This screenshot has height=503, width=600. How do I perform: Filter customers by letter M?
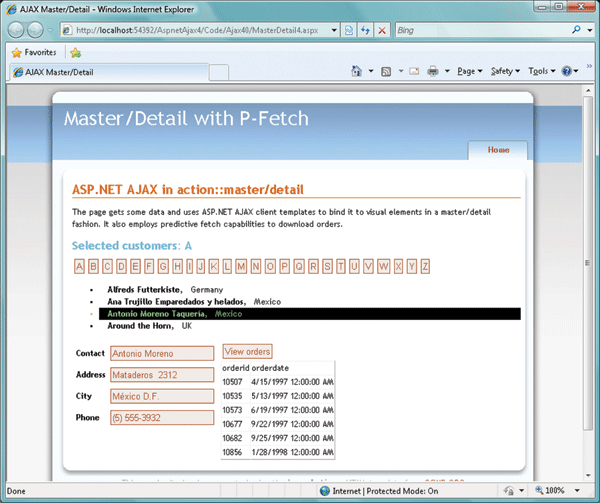pyautogui.click(x=241, y=266)
